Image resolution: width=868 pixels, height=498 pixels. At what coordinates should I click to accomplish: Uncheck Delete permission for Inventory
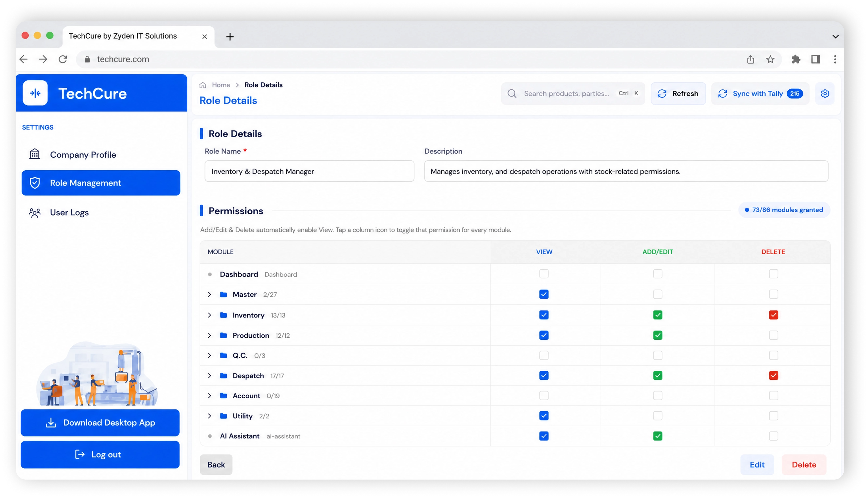pyautogui.click(x=773, y=315)
